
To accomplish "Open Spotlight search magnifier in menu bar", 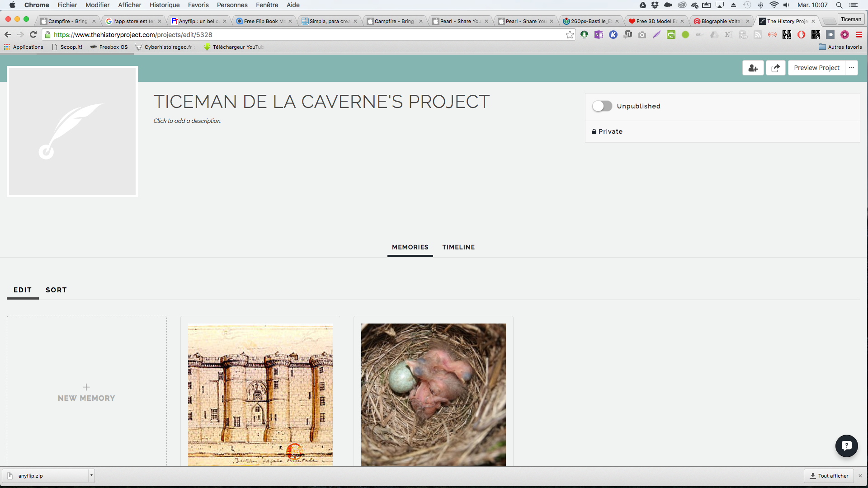I will pos(839,5).
